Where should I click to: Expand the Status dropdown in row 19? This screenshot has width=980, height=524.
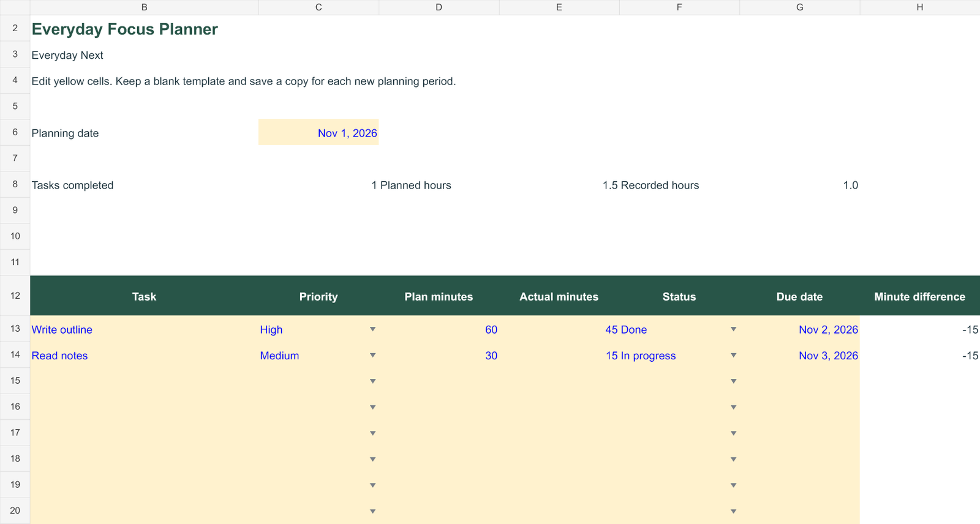(733, 485)
